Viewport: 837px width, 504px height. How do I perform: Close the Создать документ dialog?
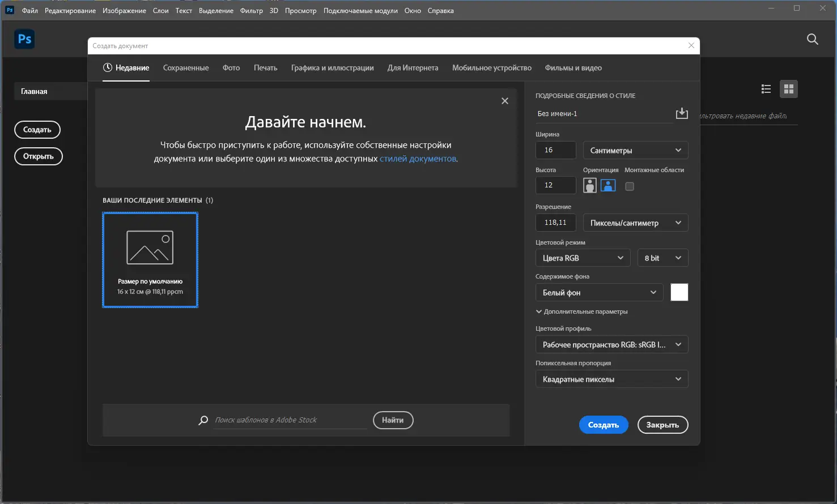click(x=691, y=46)
